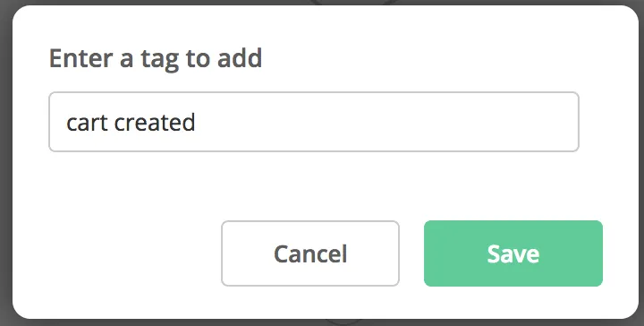Click dark overlay at top of screen

point(165,2)
